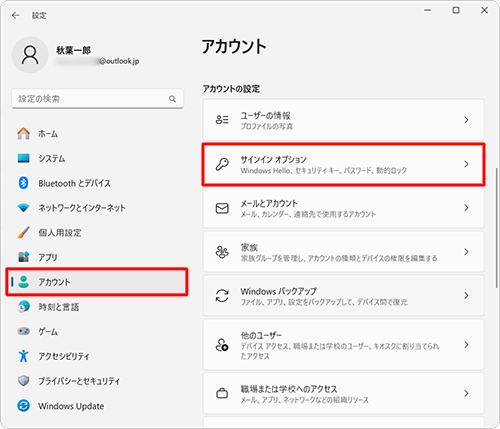This screenshot has height=429, width=500.
Task: Click chevron on メールとアカウント row
Action: [466, 208]
